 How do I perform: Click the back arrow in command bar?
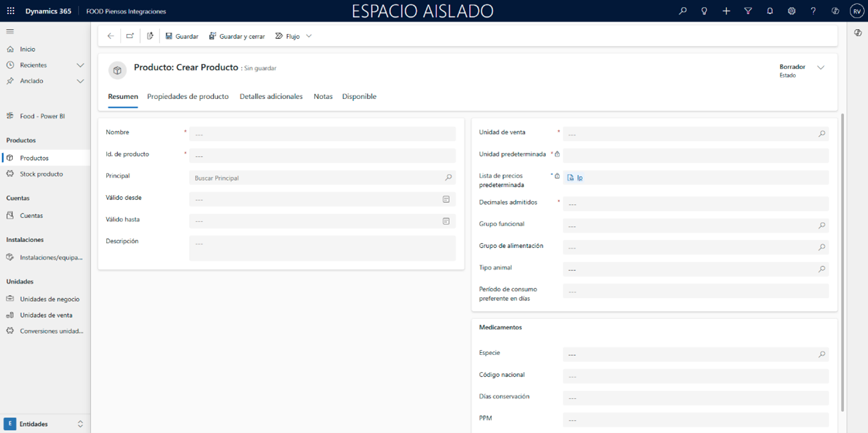pos(111,36)
